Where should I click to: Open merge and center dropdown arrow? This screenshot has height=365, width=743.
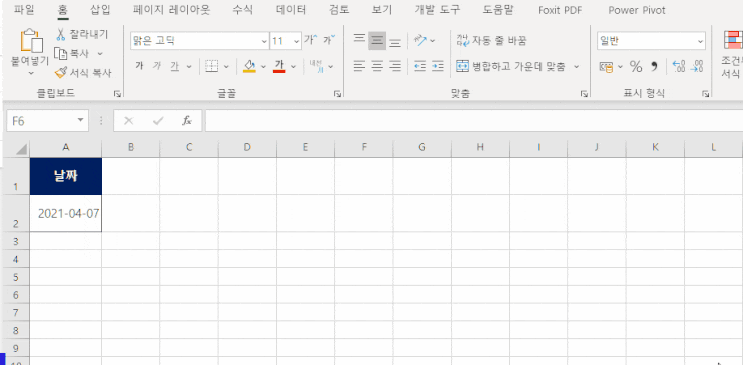pos(577,66)
